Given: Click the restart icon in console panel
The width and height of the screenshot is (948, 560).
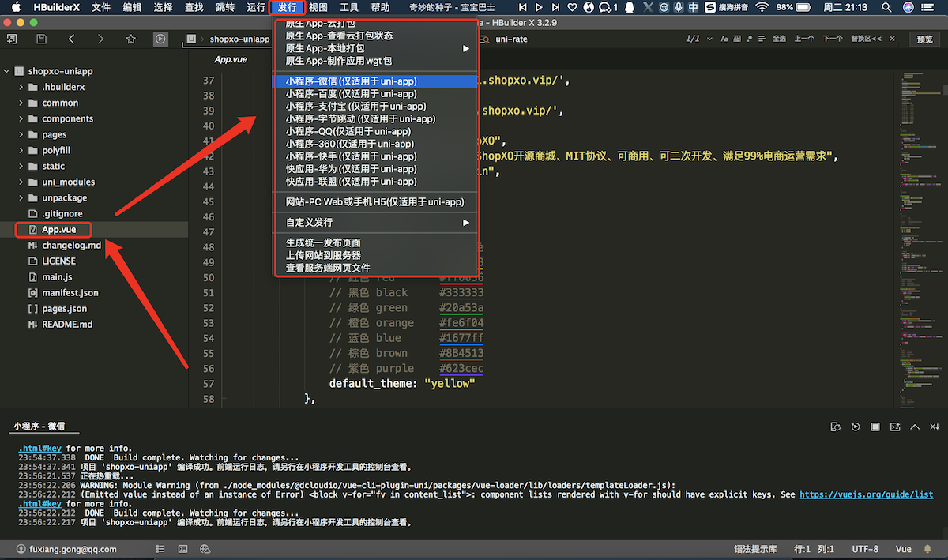Looking at the screenshot, I should (x=856, y=427).
